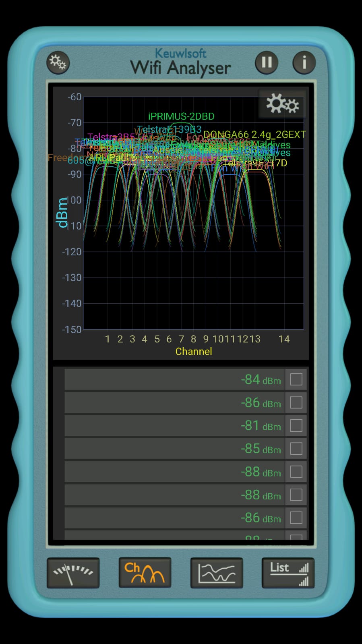Select the -84 dBm network row
The height and width of the screenshot is (644, 362).
point(174,379)
